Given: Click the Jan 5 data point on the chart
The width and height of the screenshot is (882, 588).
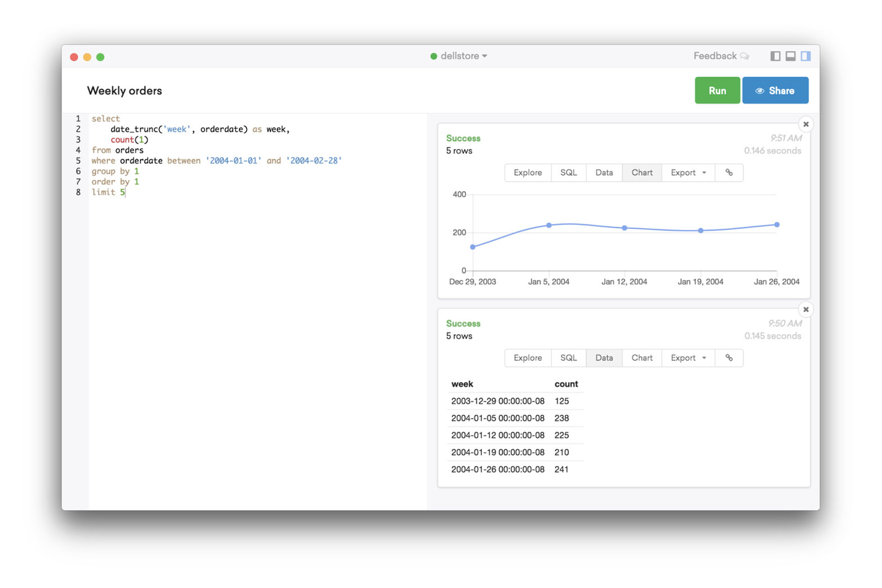Looking at the screenshot, I should click(x=548, y=225).
